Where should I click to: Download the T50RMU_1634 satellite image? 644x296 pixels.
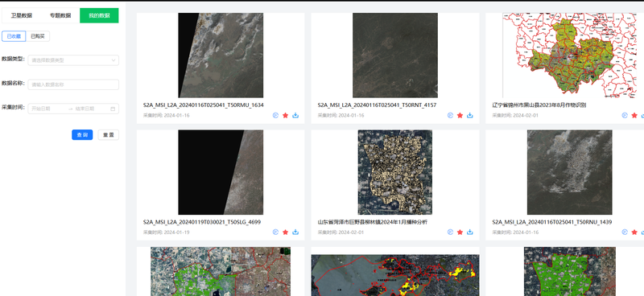coord(295,115)
